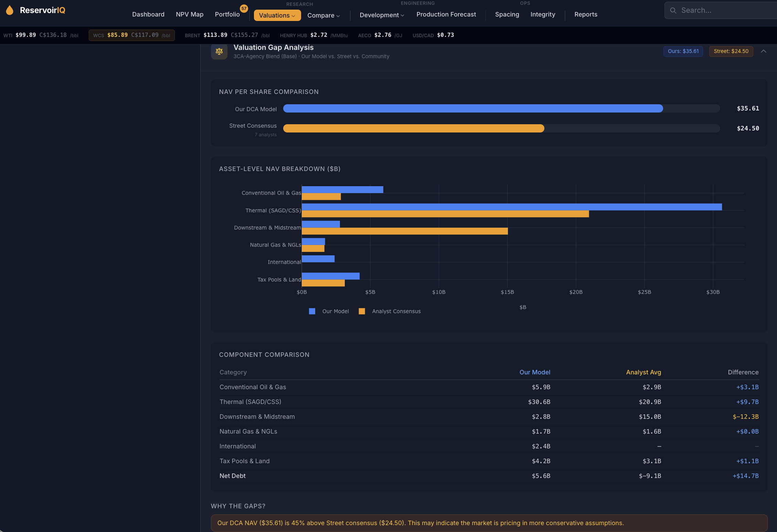Click the +$14.7B Net Debt difference
777x532 pixels.
click(745, 476)
